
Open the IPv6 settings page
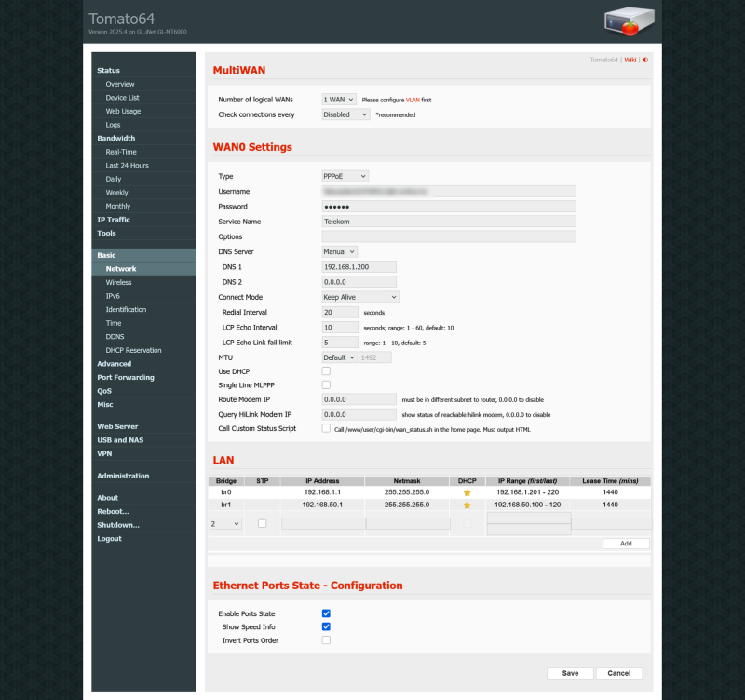tap(113, 296)
